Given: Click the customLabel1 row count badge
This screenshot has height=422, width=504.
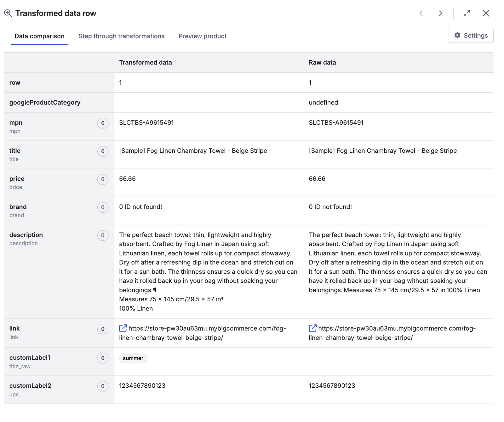Looking at the screenshot, I should (103, 358).
